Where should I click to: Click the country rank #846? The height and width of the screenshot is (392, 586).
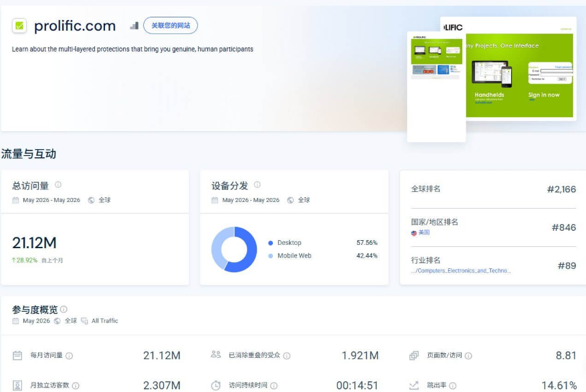click(564, 227)
